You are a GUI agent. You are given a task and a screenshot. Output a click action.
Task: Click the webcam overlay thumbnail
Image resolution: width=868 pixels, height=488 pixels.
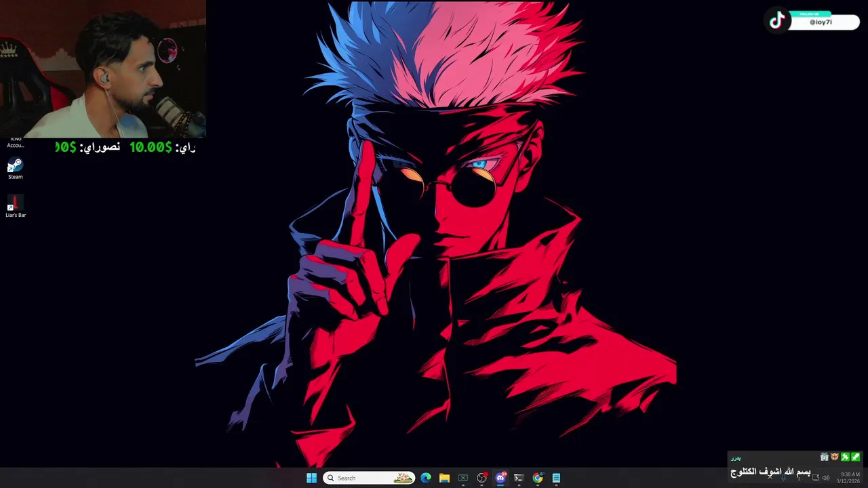click(x=103, y=68)
